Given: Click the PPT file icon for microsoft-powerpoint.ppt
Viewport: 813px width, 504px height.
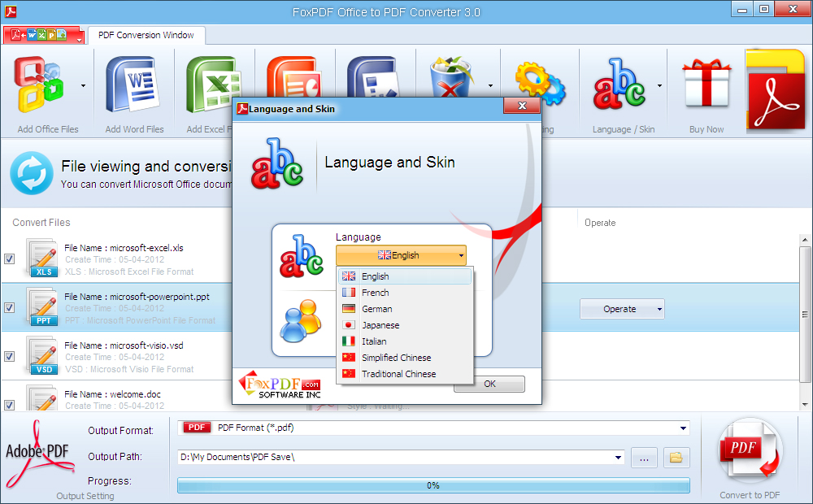Looking at the screenshot, I should coord(43,306).
